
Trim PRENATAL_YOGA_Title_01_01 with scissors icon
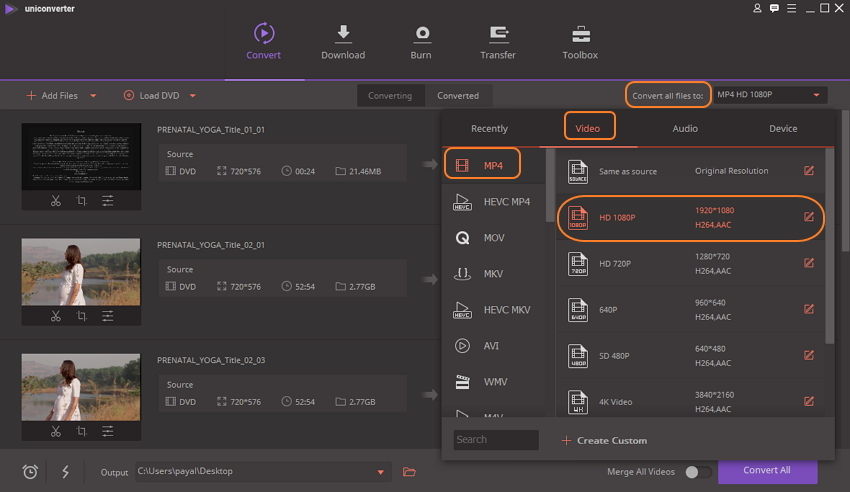click(55, 200)
